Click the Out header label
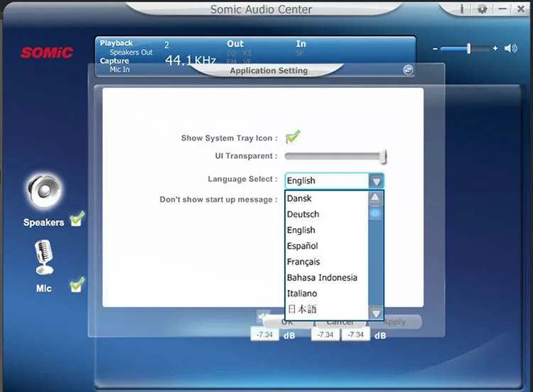The height and width of the screenshot is (392, 533). pyautogui.click(x=235, y=44)
